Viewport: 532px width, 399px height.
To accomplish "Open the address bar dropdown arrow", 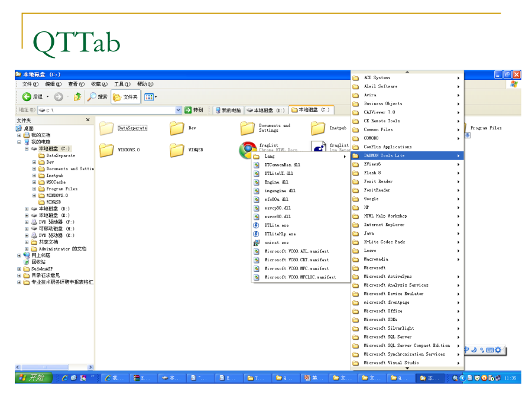I will [x=179, y=110].
